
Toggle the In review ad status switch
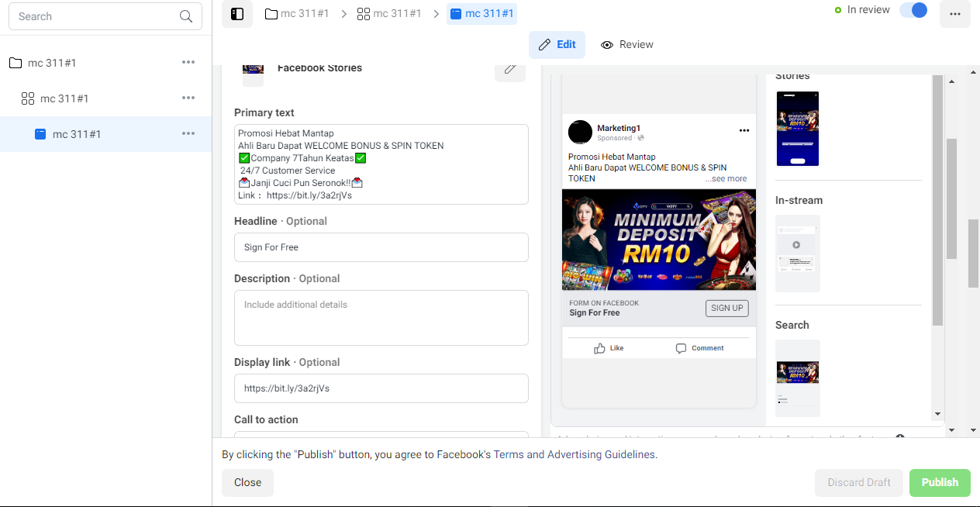click(x=913, y=10)
